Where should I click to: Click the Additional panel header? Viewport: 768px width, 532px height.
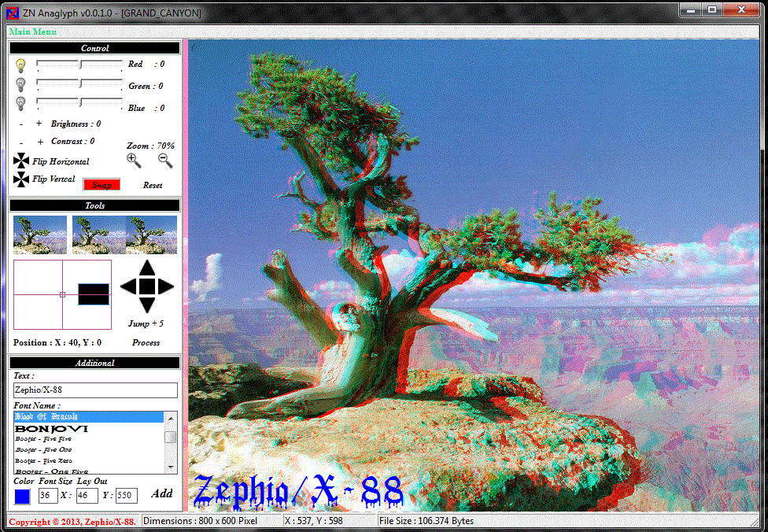click(94, 363)
